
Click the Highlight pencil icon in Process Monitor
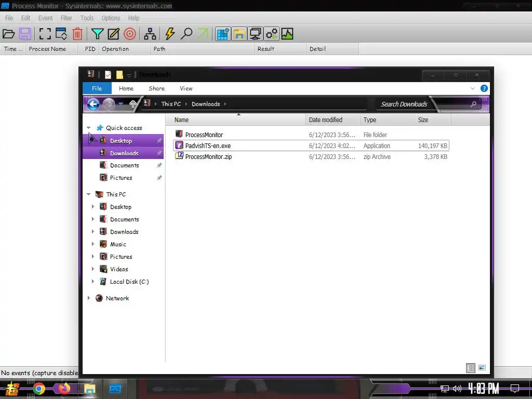pos(113,34)
